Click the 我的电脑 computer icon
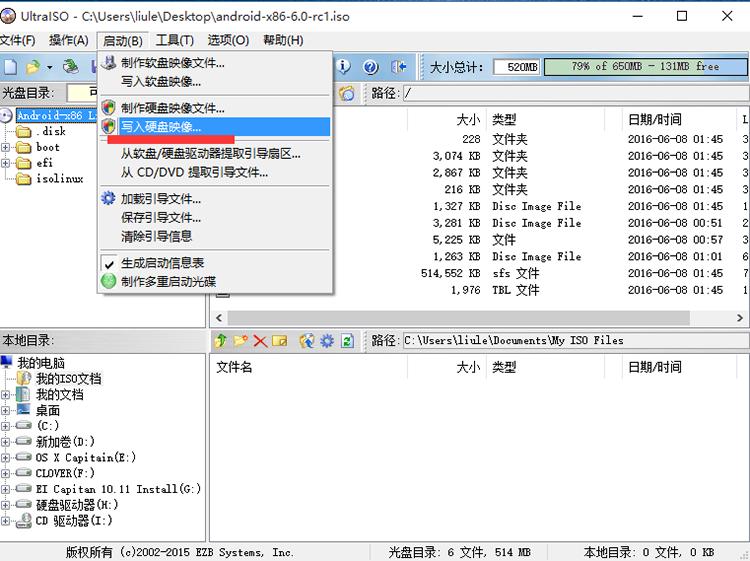The width and height of the screenshot is (750, 561). pos(7,362)
